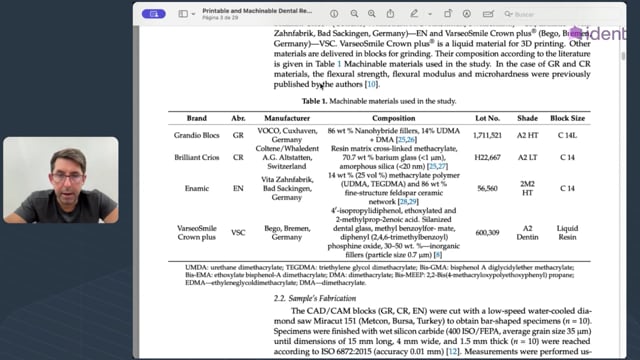Click the 'Table 1.' caption label
Viewport: 640px width, 360px height.
tap(314, 101)
